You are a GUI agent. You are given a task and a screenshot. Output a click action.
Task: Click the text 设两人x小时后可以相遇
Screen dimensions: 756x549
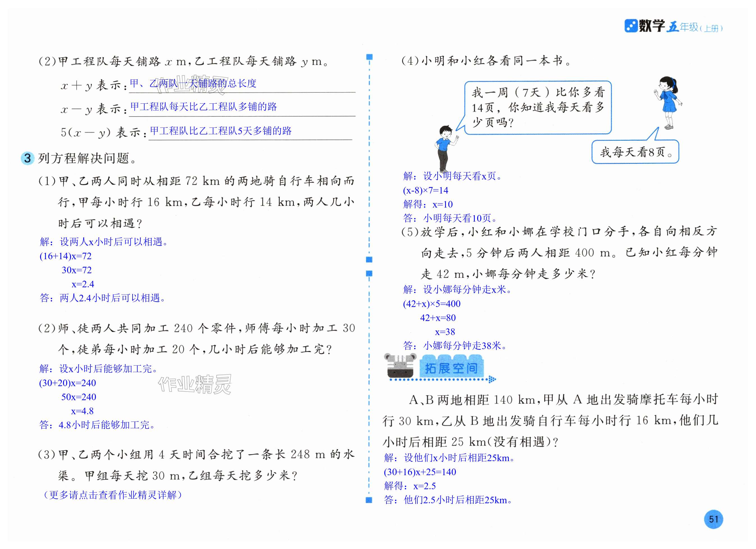(x=114, y=242)
